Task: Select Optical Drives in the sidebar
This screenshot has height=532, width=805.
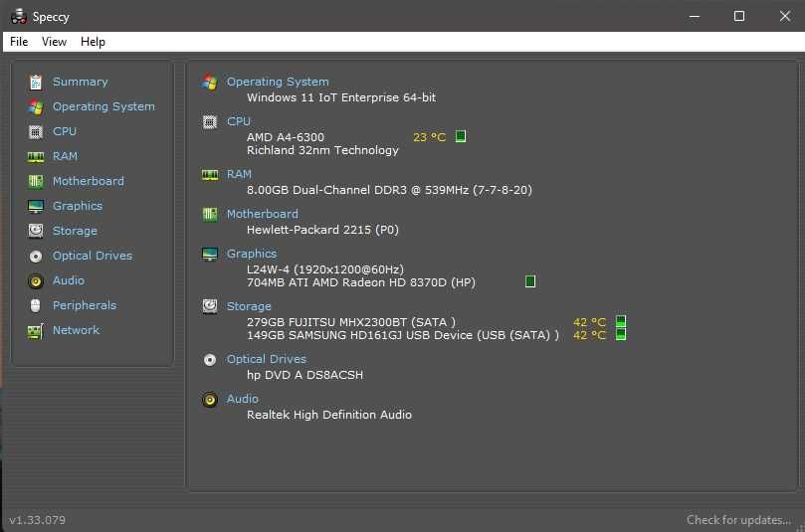Action: 93,256
